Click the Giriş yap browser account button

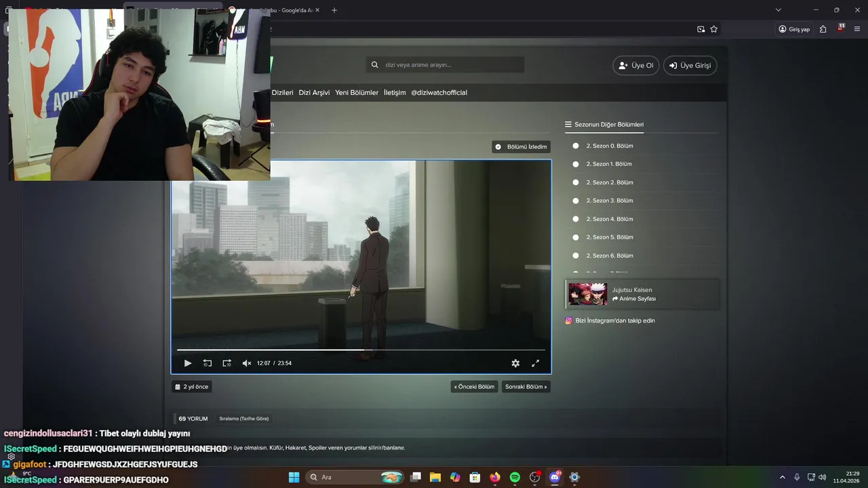click(x=794, y=29)
